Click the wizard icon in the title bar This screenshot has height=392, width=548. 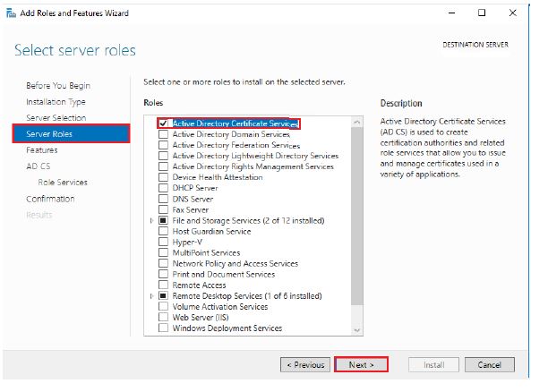pyautogui.click(x=11, y=13)
